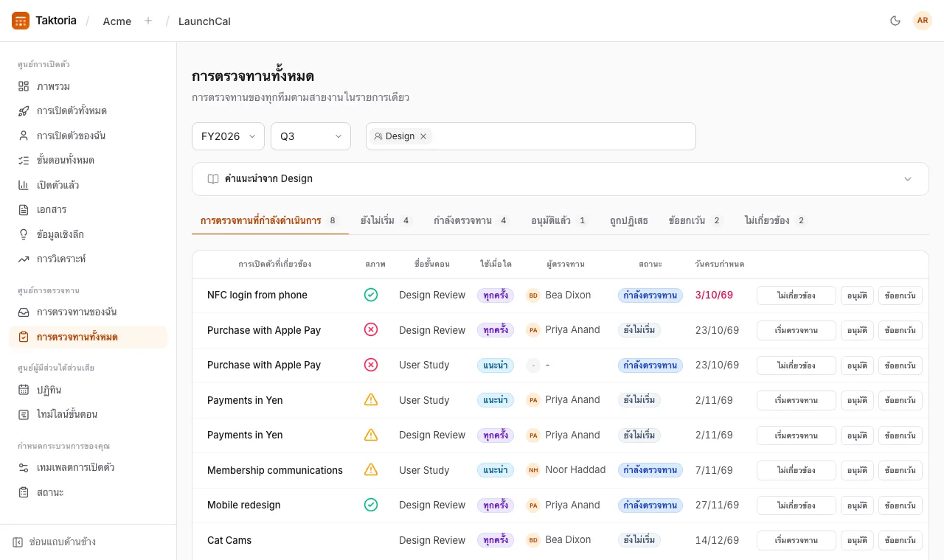Open ปฏิทิน calendar item
This screenshot has height=560, width=944.
pos(88,390)
